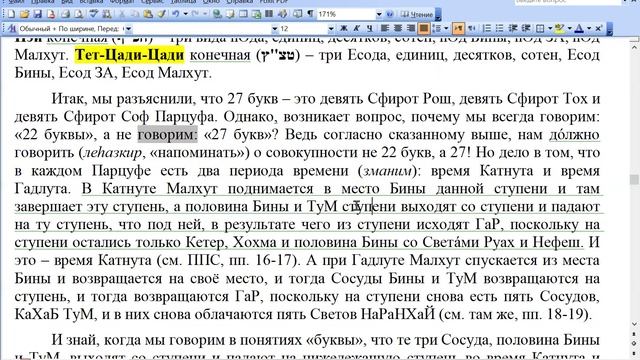Create a new blank document
The image size is (640, 360).
point(11,14)
